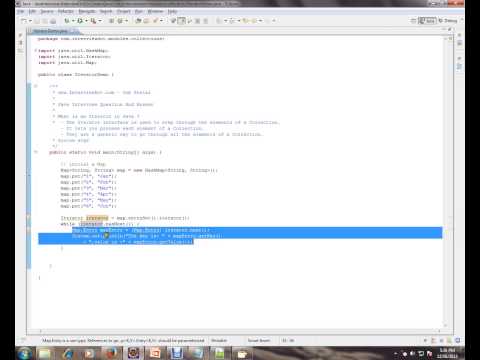Expand the External Tools dropdown arrow

pos(100,21)
